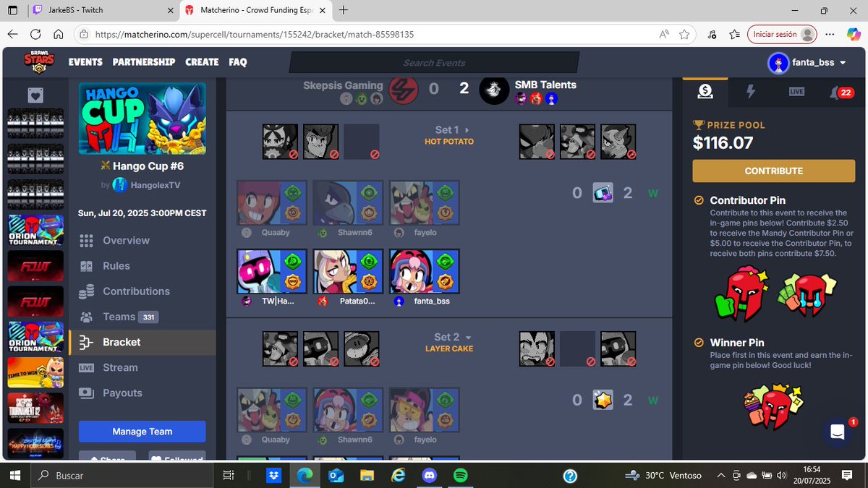Open the prize pool dollar tab icon
Image resolution: width=868 pixels, height=488 pixels.
pos(705,92)
